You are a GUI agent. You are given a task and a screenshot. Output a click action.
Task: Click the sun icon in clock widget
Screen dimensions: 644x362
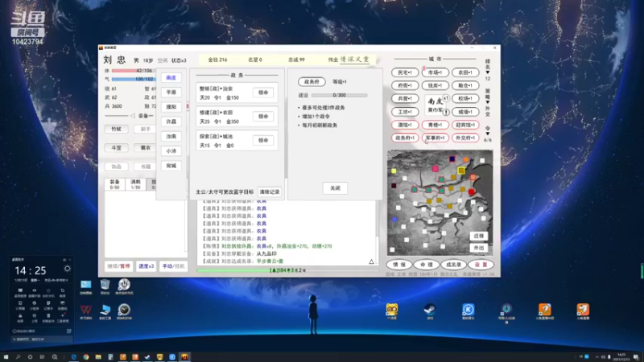[67, 269]
